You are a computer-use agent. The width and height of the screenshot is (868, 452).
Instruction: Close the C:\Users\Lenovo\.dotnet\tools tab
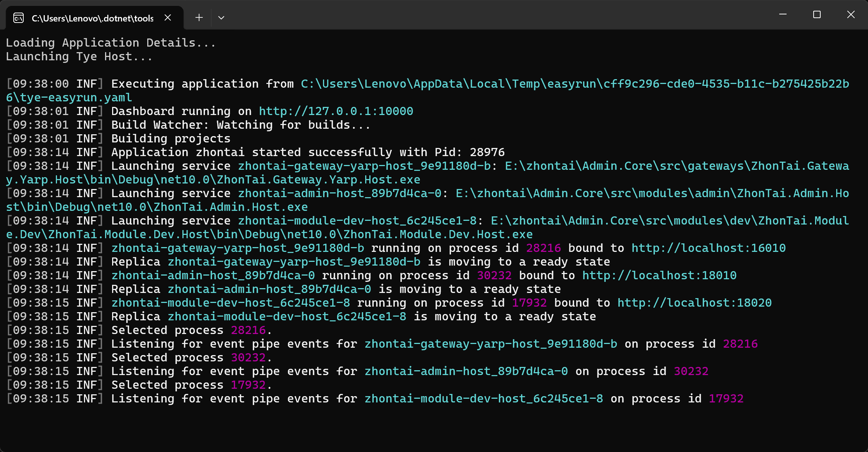[168, 18]
